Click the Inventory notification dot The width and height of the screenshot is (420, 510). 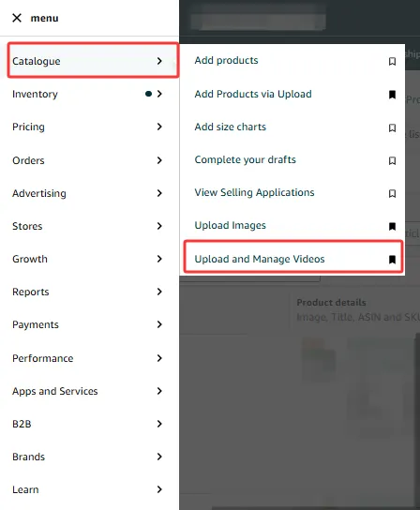pos(148,94)
